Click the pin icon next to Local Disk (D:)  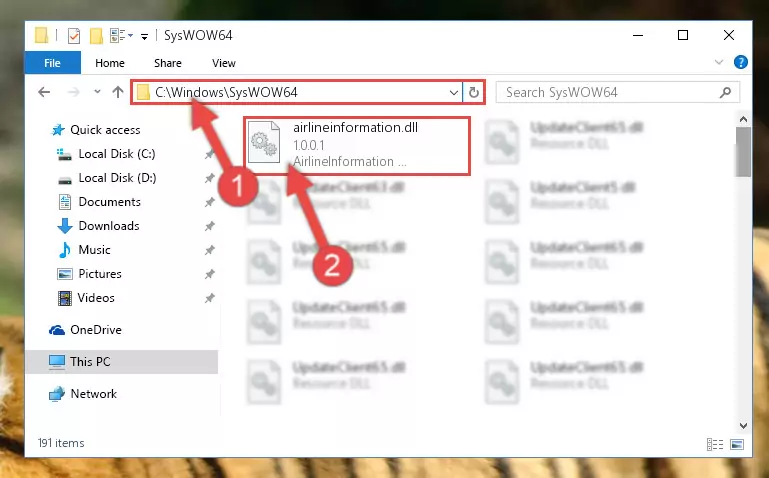(x=209, y=178)
